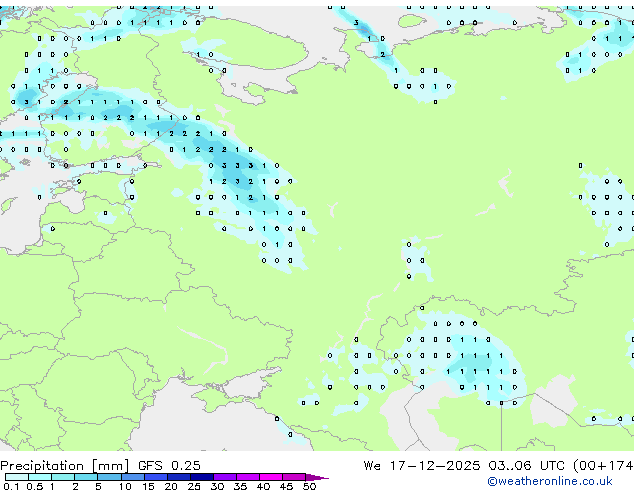This screenshot has height=490, width=634.
Task: Click the legend label 35
Action: (240, 486)
